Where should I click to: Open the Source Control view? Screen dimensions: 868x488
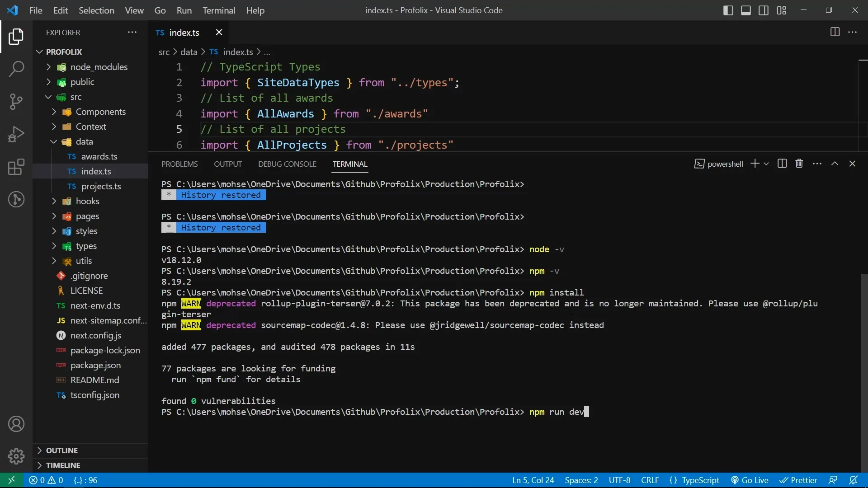[16, 102]
